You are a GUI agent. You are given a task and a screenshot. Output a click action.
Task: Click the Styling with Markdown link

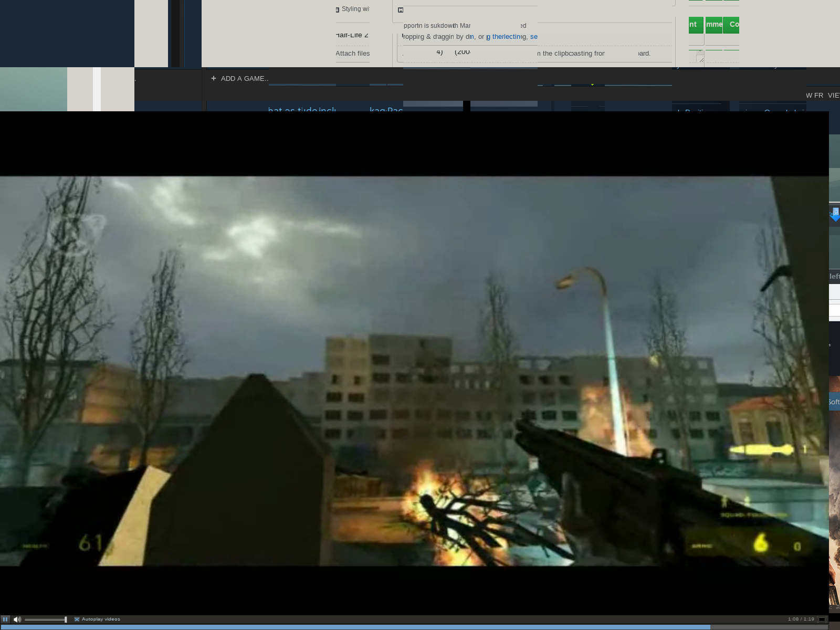(355, 9)
